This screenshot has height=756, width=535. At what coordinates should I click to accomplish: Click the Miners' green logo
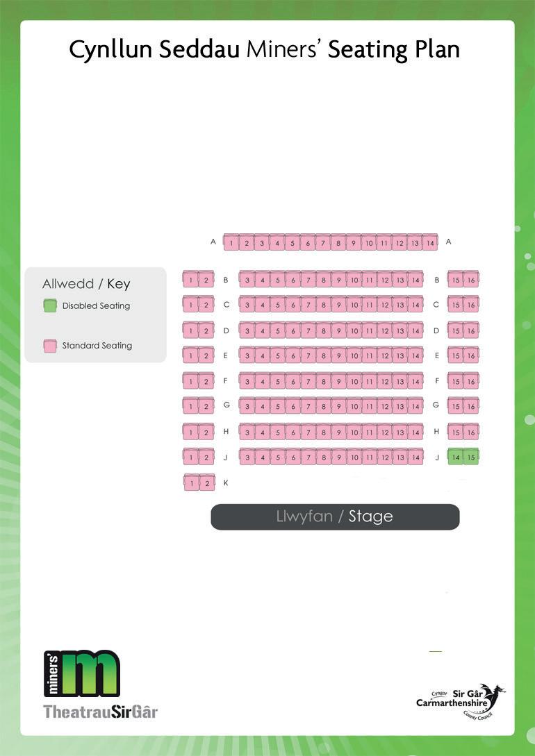[x=81, y=673]
